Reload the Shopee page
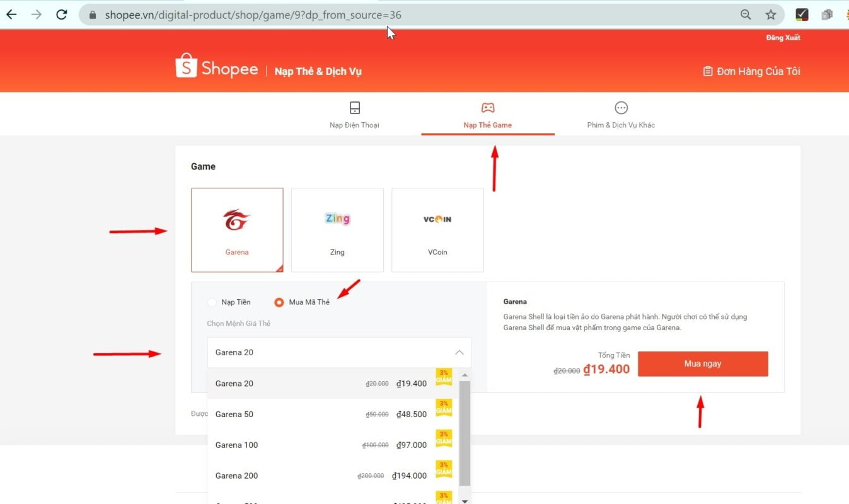The image size is (849, 504). click(x=62, y=14)
